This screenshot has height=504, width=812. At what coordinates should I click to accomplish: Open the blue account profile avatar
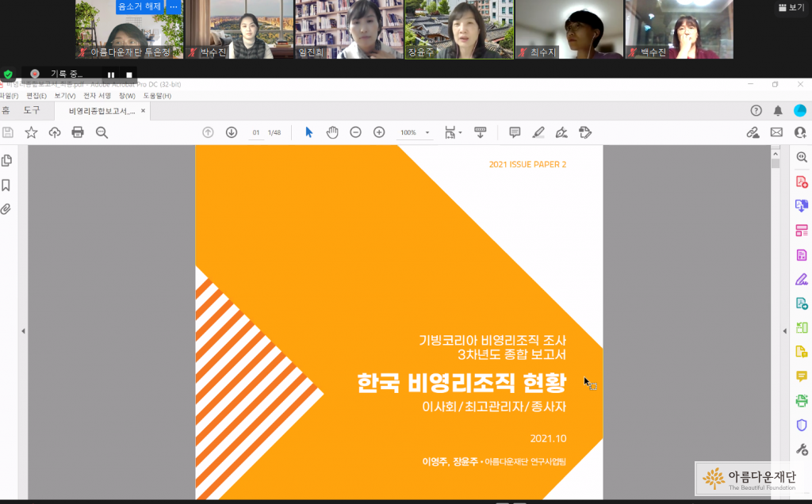(799, 110)
